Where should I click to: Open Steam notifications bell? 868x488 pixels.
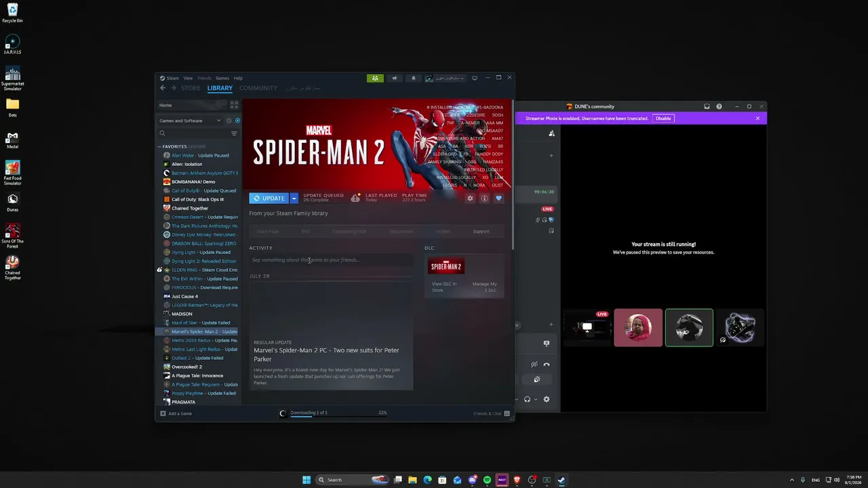coord(414,78)
